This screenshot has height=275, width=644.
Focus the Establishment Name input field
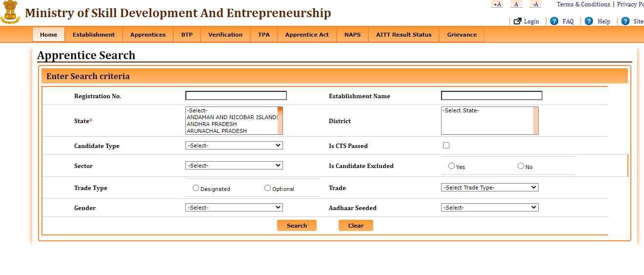point(492,96)
